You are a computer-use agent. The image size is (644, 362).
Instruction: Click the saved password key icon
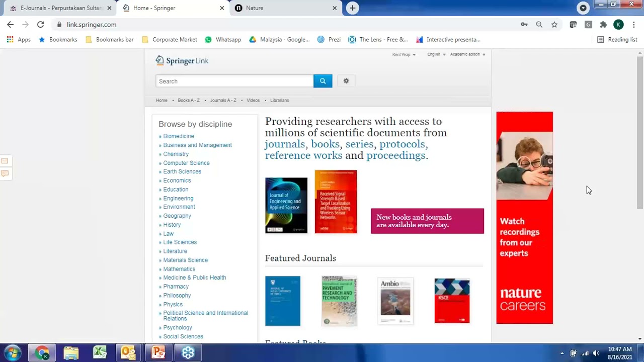(524, 25)
